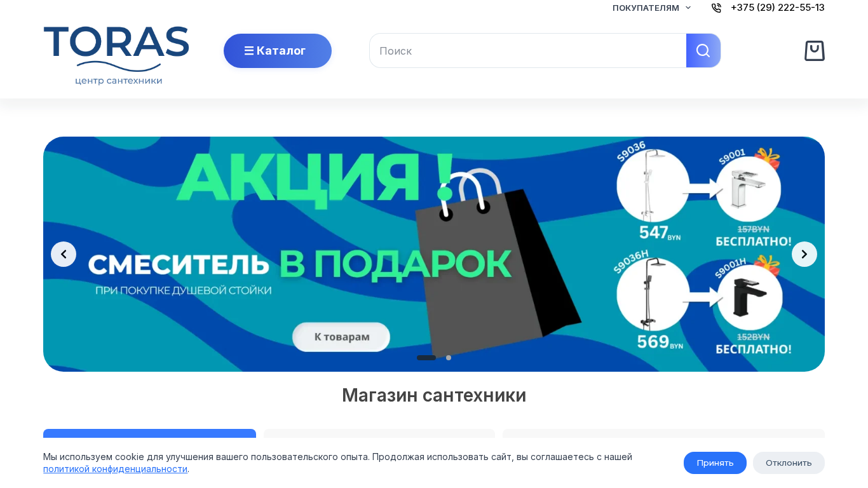
Task: Click the chevron next to ПОКУПАТЕЛЯМ
Action: click(688, 8)
